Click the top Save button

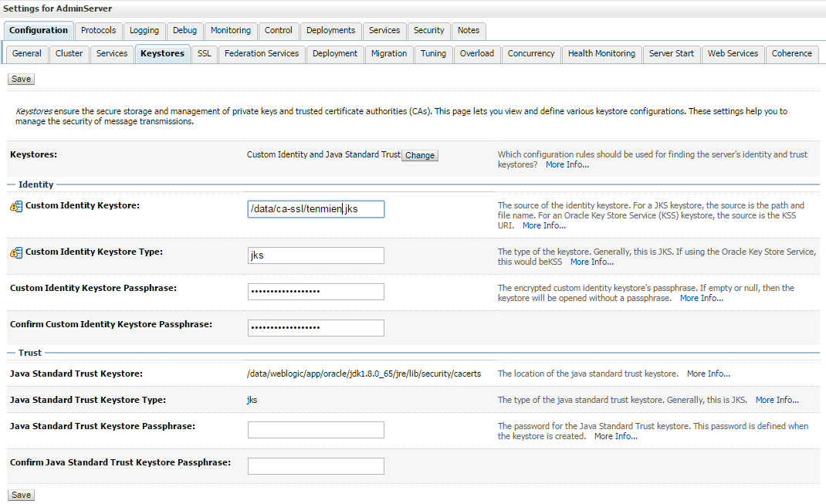point(21,79)
